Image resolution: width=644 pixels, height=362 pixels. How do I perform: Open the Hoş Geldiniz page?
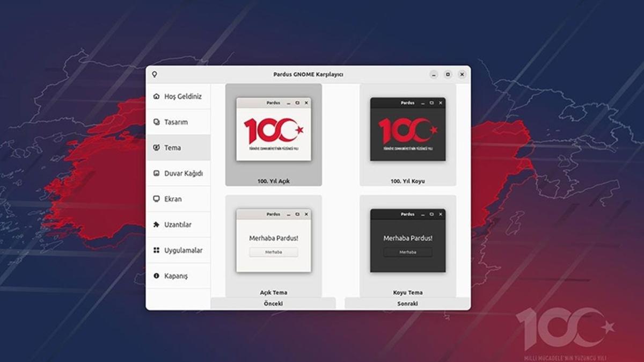point(178,97)
